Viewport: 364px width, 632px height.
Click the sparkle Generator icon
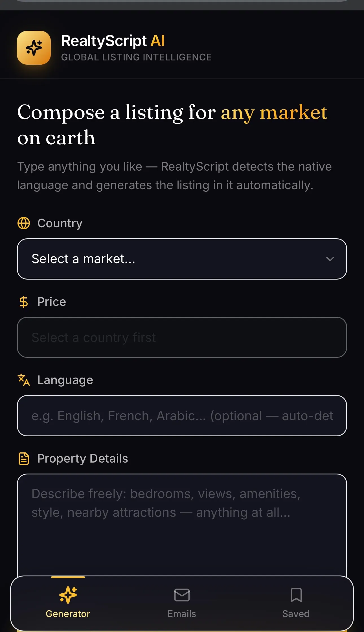[x=68, y=595]
